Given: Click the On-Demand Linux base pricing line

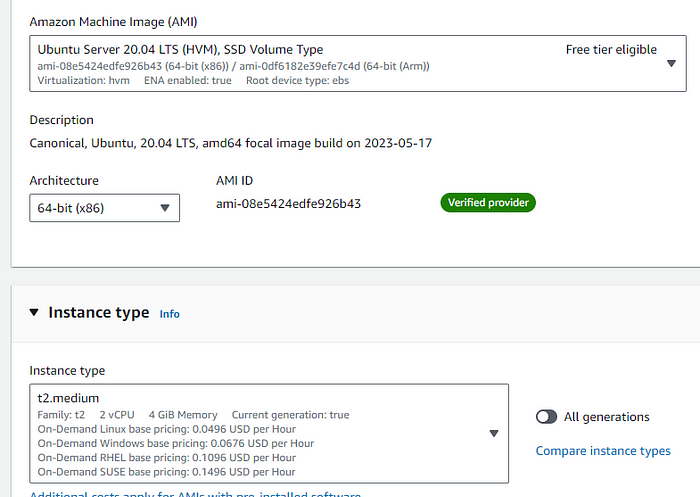Looking at the screenshot, I should pos(167,429).
